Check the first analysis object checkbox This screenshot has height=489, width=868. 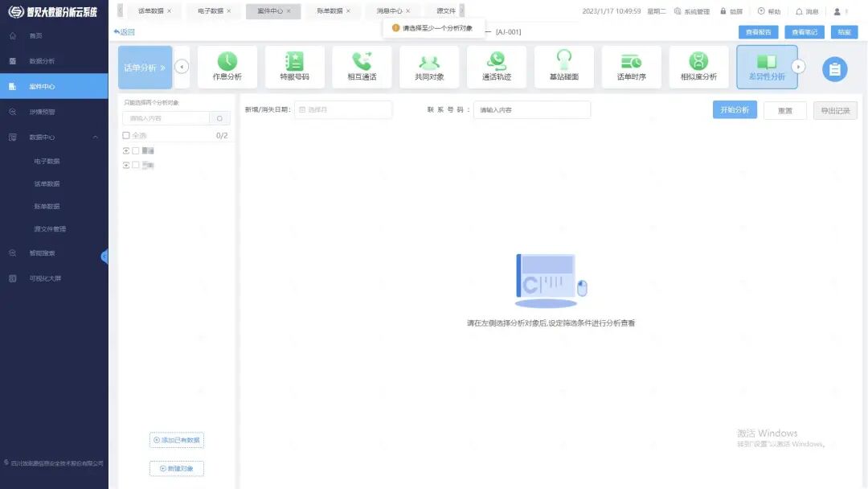(x=135, y=151)
